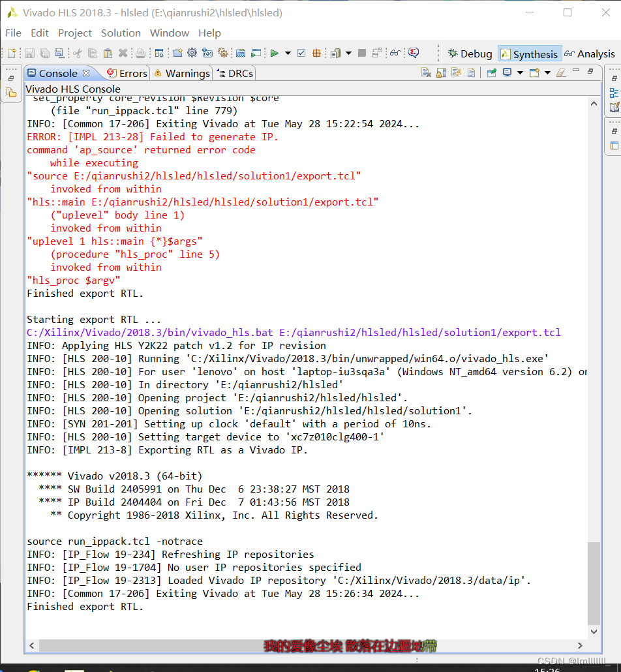
Task: Click the Print icon
Action: 140,53
